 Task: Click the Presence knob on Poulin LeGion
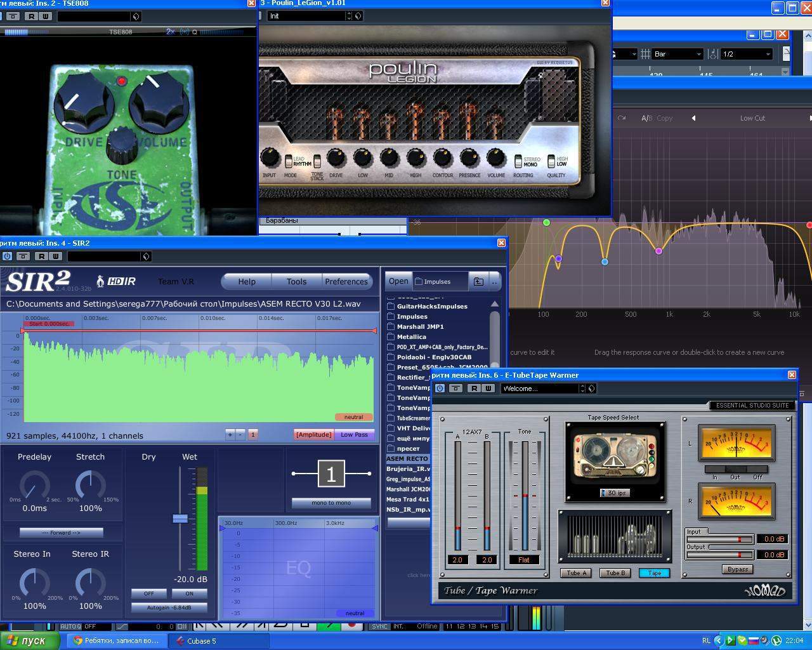click(x=469, y=159)
